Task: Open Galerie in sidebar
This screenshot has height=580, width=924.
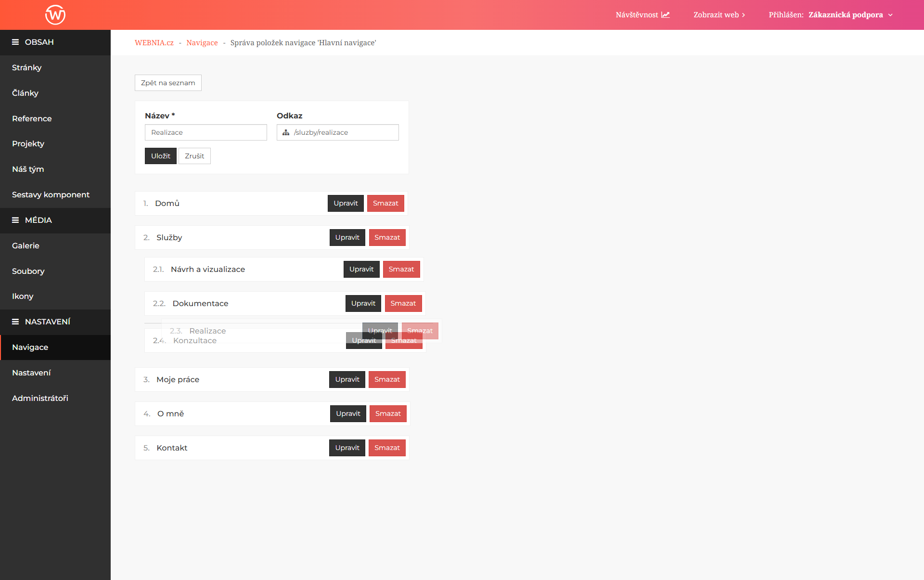Action: click(55, 246)
